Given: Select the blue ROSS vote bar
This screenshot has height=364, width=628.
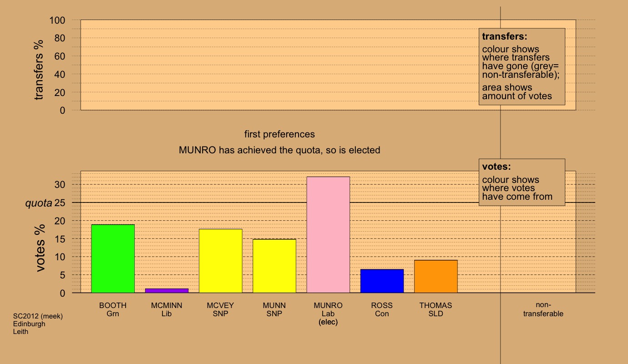Looking at the screenshot, I should coord(382,281).
